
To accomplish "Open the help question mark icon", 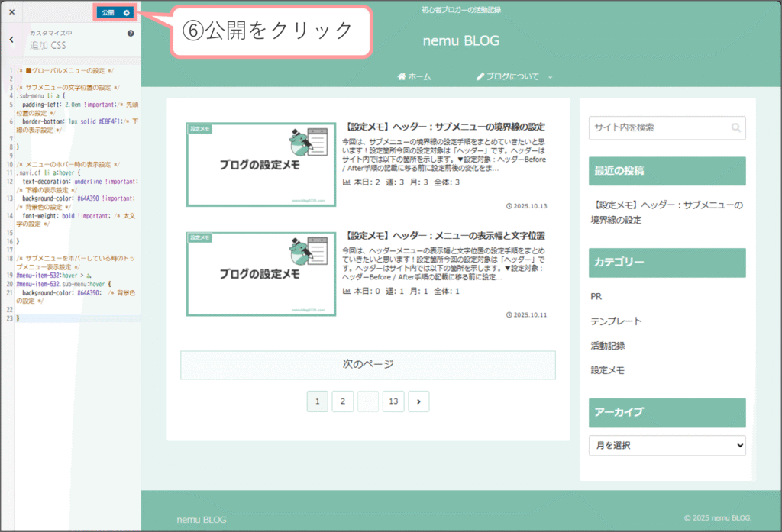I will [131, 34].
